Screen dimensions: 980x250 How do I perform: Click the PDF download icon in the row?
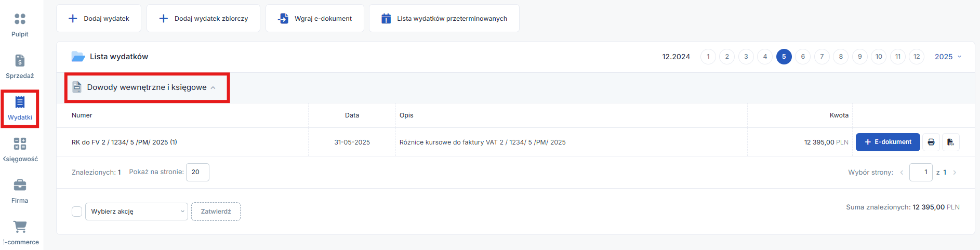(950, 142)
